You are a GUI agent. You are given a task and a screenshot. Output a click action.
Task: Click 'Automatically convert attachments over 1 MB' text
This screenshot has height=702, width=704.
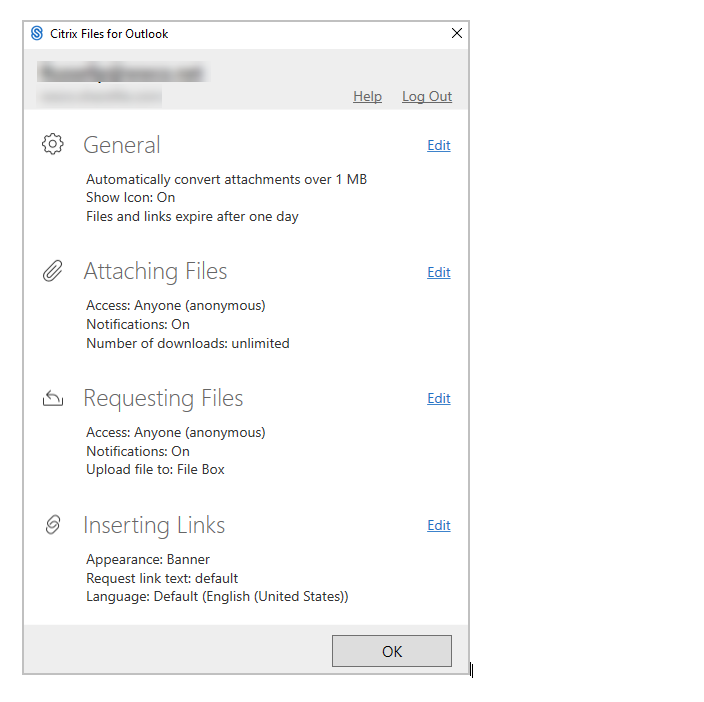(x=227, y=180)
